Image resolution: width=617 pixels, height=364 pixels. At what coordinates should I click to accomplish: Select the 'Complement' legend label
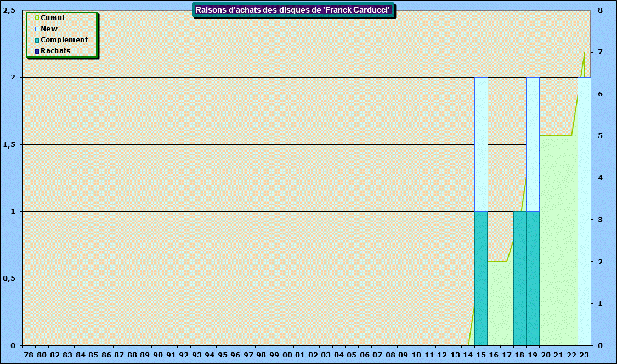tap(64, 40)
